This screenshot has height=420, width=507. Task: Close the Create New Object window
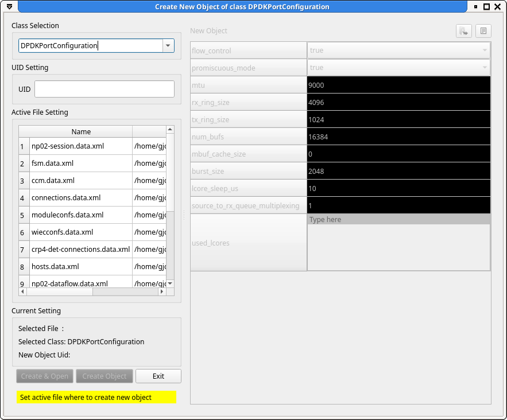[x=498, y=6]
